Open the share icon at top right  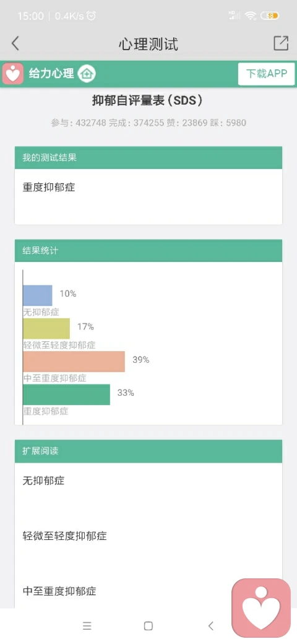(281, 43)
